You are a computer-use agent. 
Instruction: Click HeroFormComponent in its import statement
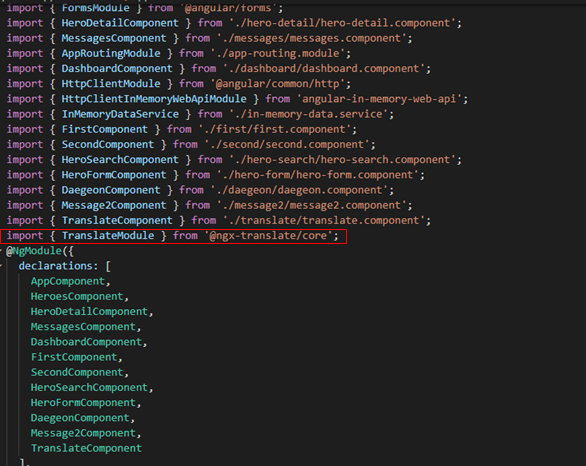114,175
